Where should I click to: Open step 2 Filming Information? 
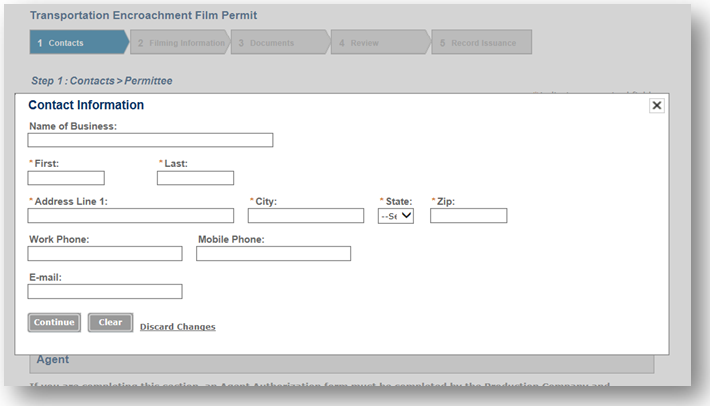coord(180,43)
